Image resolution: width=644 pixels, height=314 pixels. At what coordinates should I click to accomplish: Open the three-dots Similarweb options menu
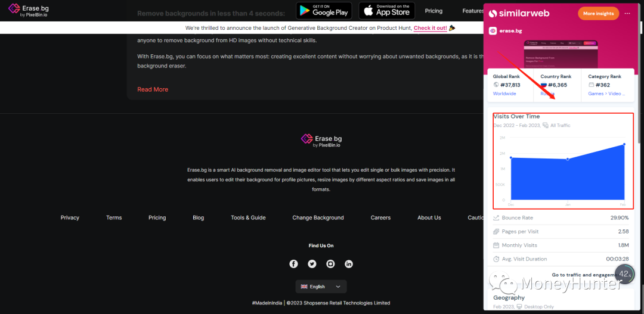click(627, 13)
